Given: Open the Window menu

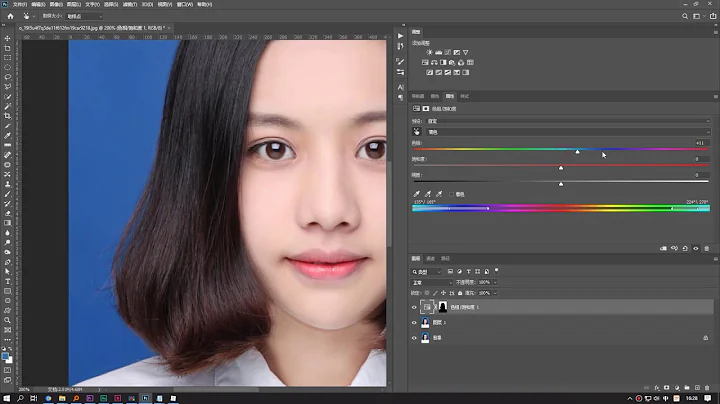Looking at the screenshot, I should click(x=185, y=4).
